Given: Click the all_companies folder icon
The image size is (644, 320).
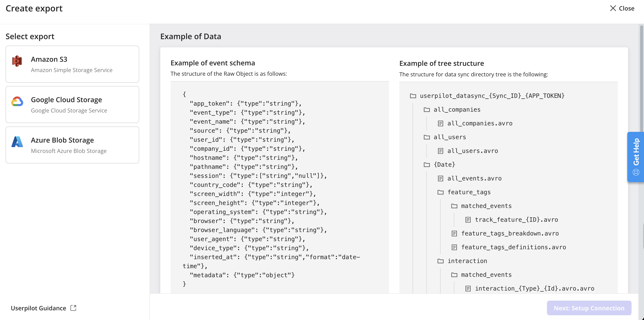Looking at the screenshot, I should [x=427, y=110].
